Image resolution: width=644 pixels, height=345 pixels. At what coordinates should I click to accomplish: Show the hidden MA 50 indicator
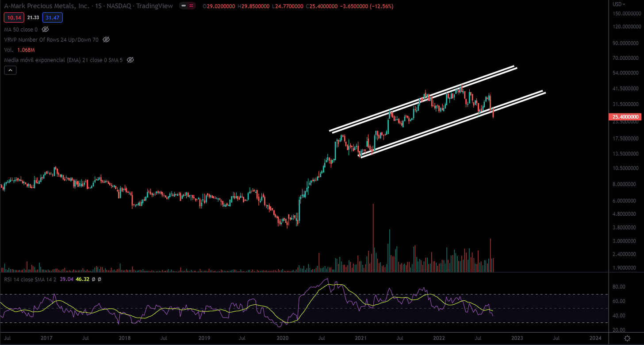[x=45, y=30]
